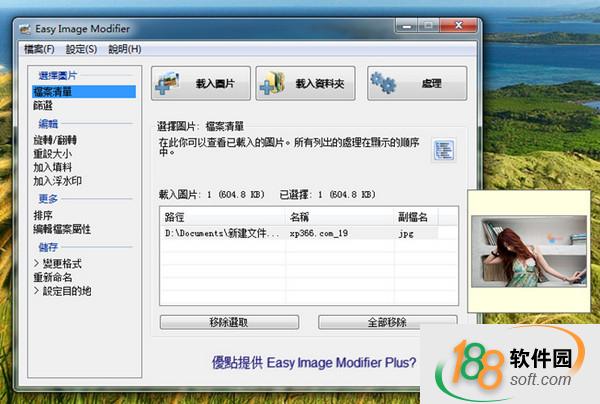
Task: Open the 設定(S) menu
Action: (x=81, y=49)
